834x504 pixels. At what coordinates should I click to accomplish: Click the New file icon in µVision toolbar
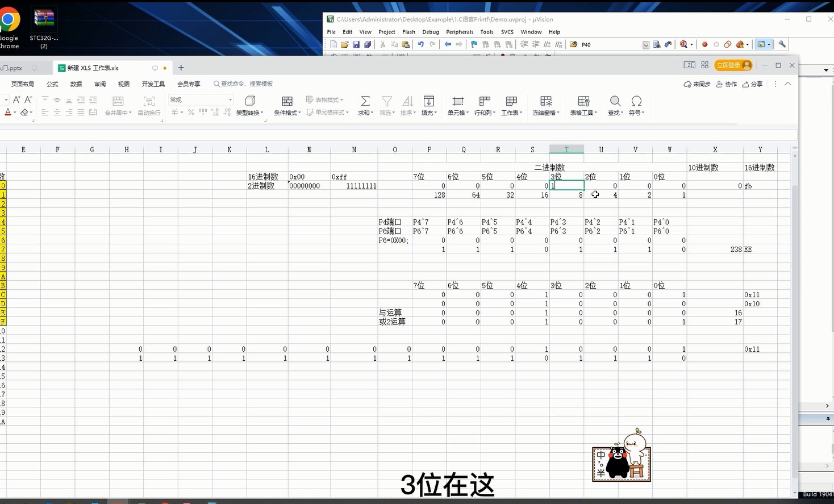tap(333, 44)
